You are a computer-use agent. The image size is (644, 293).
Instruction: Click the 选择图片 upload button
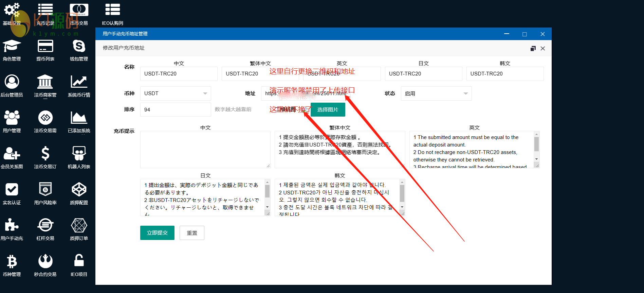tap(328, 109)
